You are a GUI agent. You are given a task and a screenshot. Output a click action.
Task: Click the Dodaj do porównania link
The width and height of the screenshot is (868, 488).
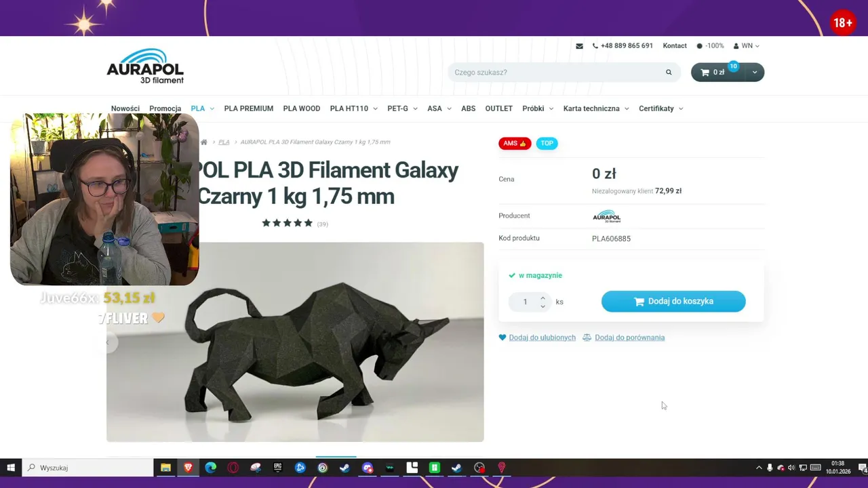[630, 338]
